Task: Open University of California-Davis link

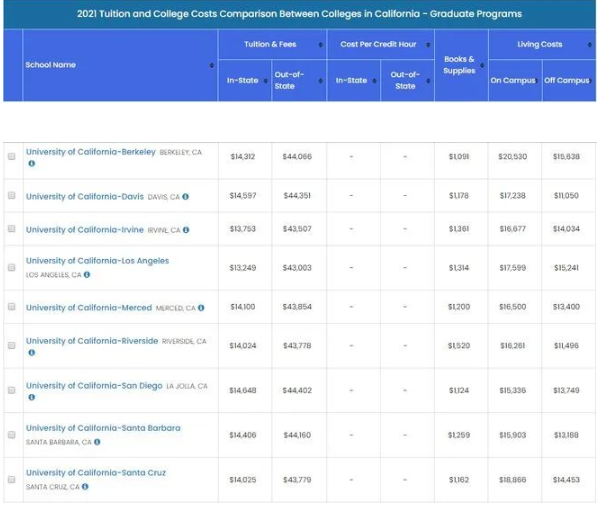Action: tap(85, 197)
